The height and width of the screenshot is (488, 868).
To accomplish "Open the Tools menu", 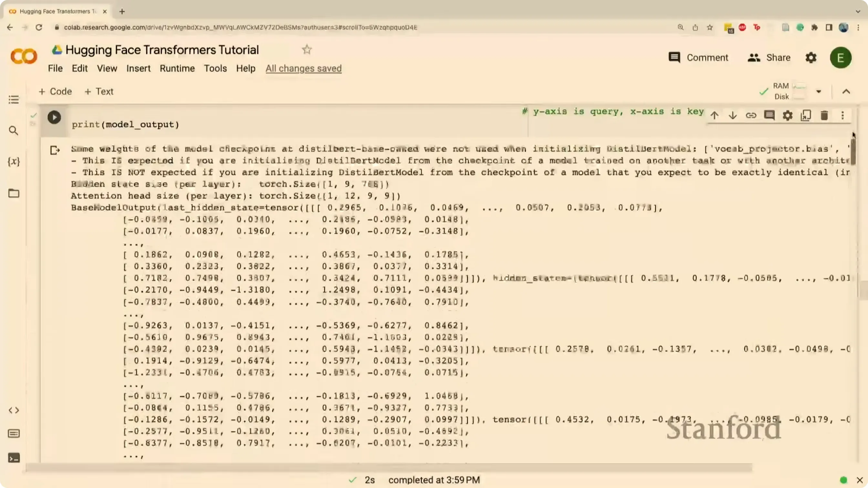I will (x=215, y=68).
